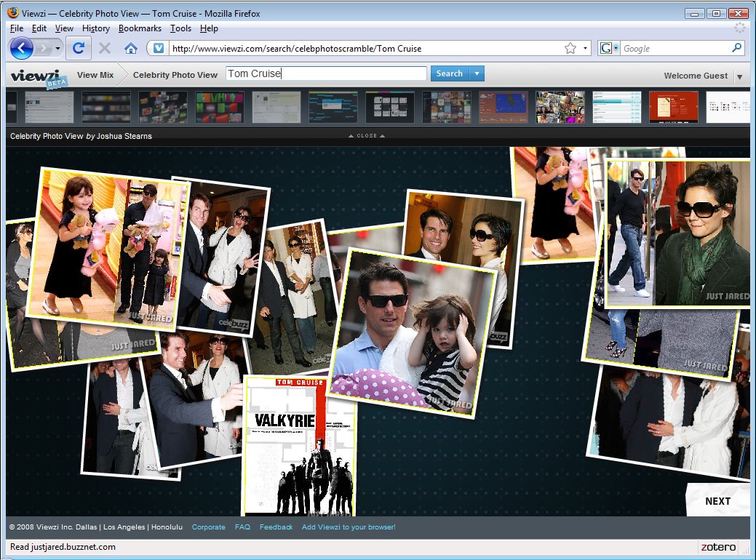Reload the page with the refresh icon
Screen dimensions: 756x560
pos(78,48)
